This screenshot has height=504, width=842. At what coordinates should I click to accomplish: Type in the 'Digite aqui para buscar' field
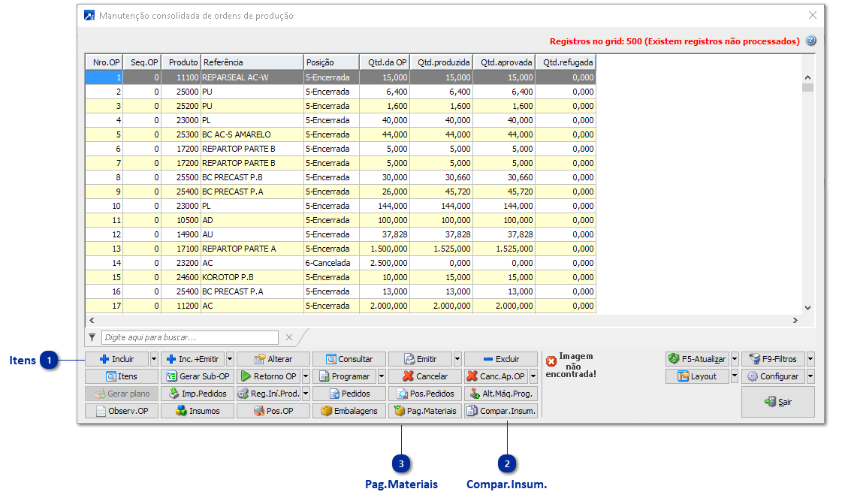pos(191,337)
